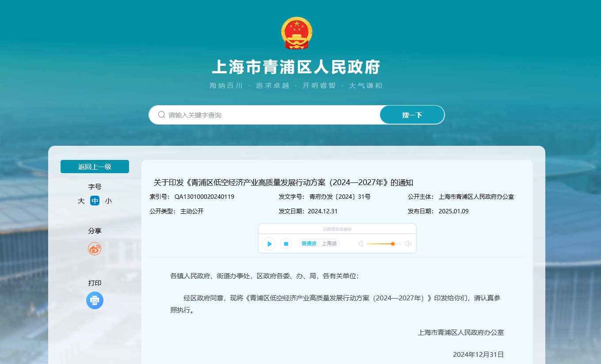Viewport: 601px width, 364px height.
Task: Click the 上海市青浦区人民政府 site title
Action: (296, 67)
